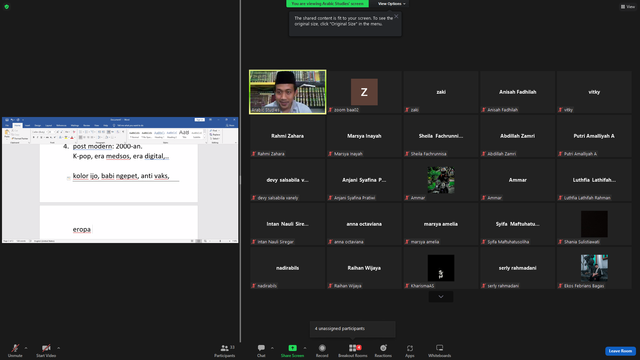Click the Paste icon in Word ribbon

[x=7, y=133]
